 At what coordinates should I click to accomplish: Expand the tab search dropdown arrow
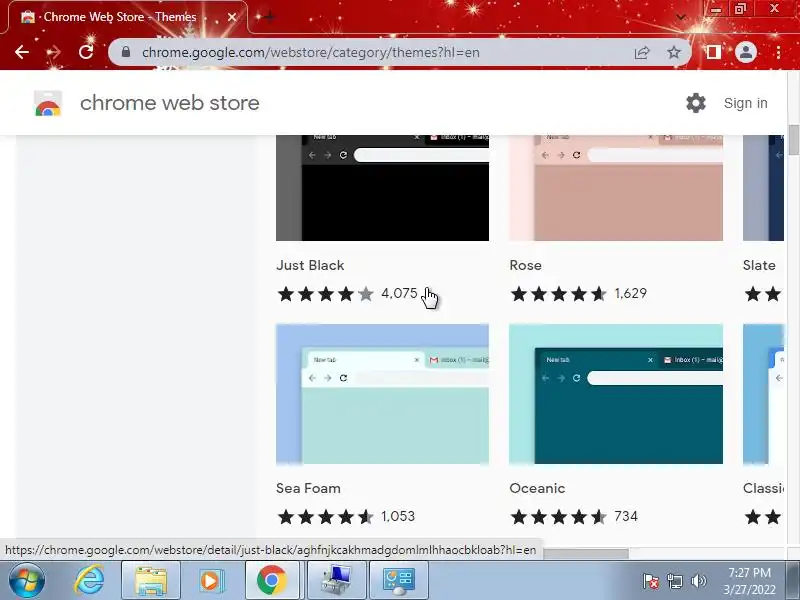pyautogui.click(x=681, y=17)
